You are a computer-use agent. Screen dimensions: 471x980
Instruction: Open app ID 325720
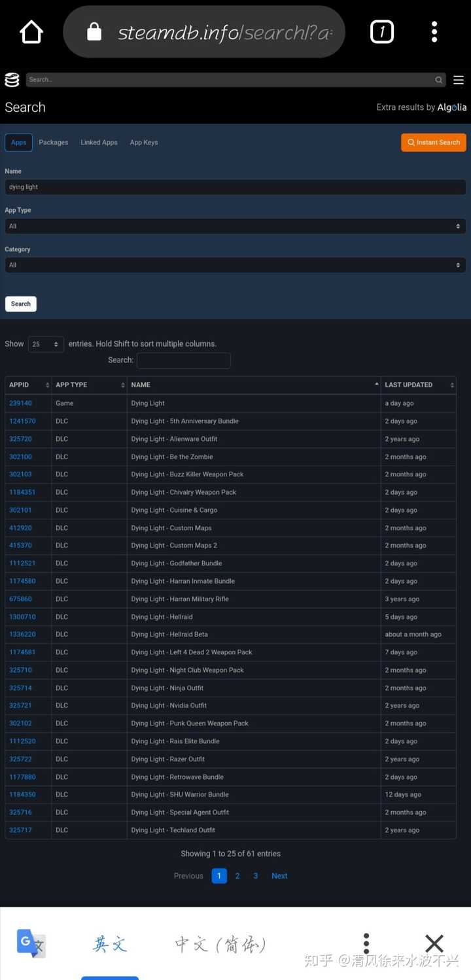[21, 439]
